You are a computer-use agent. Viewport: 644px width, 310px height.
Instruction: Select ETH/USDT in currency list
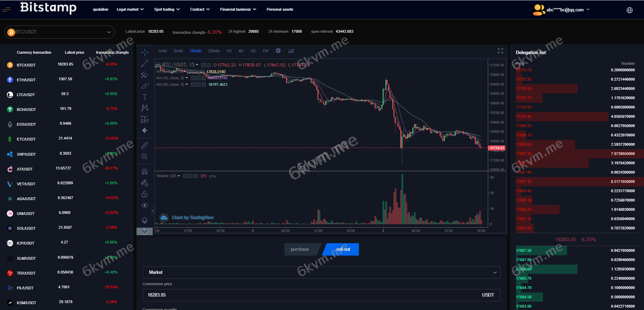click(x=26, y=80)
